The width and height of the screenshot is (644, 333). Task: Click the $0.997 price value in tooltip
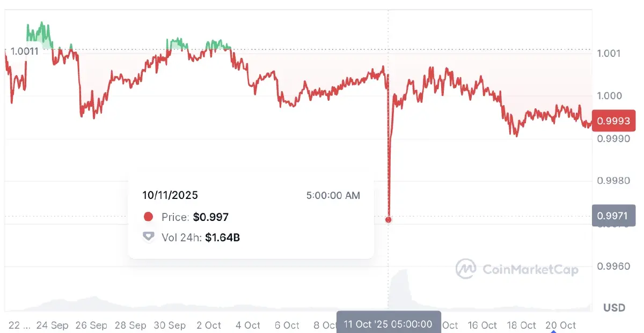211,217
